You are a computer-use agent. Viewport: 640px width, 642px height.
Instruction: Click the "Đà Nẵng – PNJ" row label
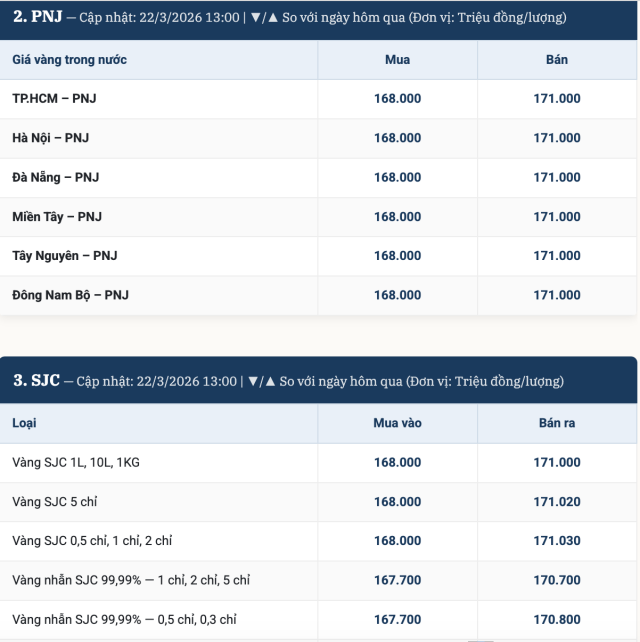pyautogui.click(x=56, y=177)
